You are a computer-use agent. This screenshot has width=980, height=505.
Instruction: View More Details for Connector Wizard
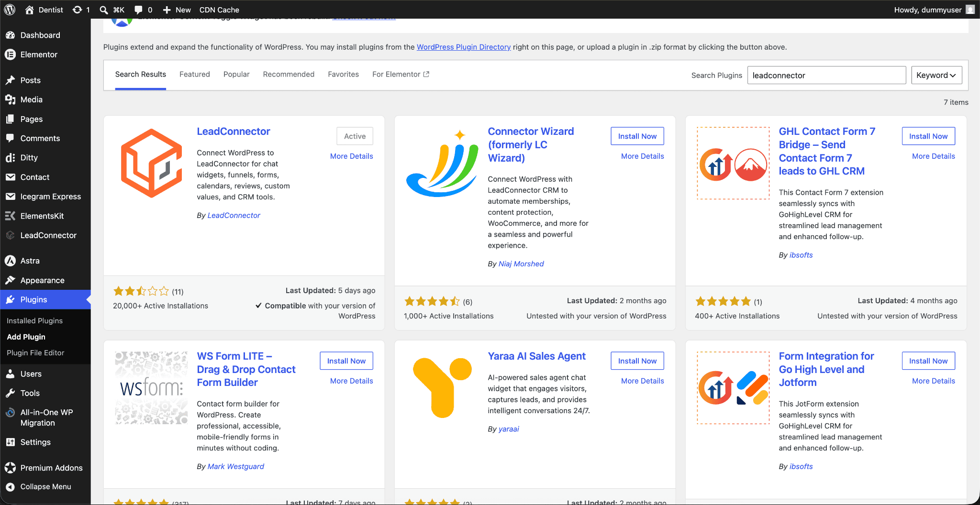pos(643,156)
